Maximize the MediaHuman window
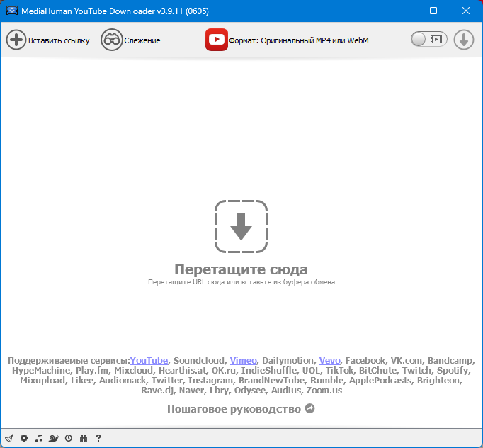 433,11
